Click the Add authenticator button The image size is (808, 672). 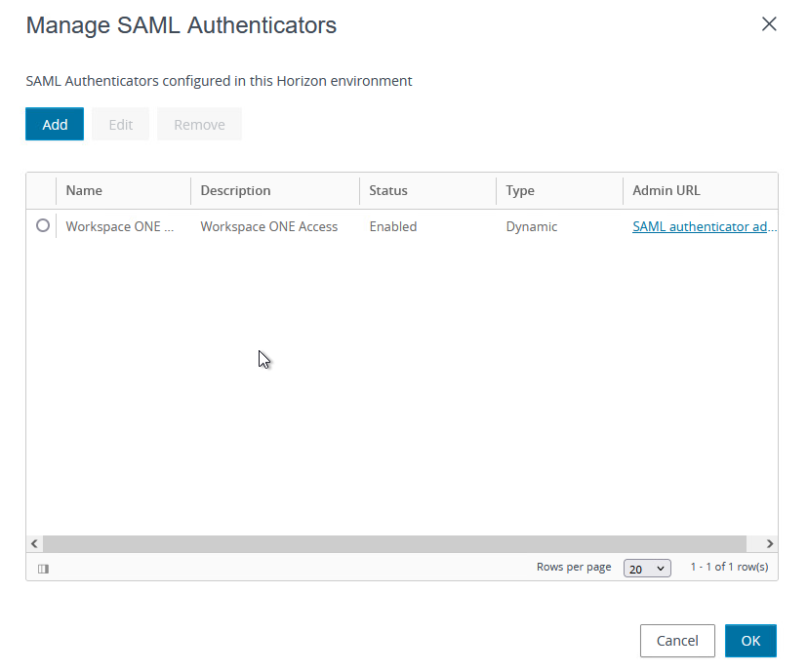tap(55, 125)
